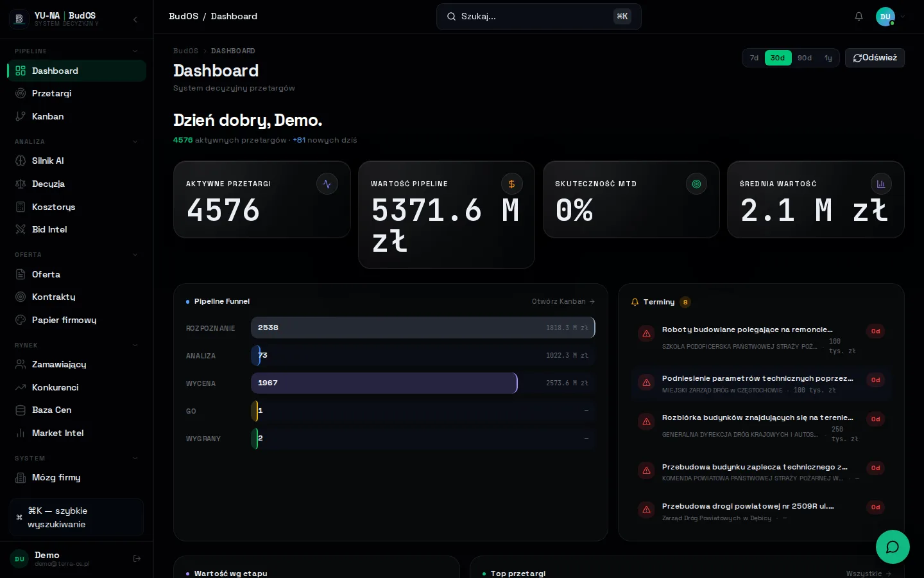
Task: Collapse the Pipeline sidebar section
Action: (x=135, y=51)
